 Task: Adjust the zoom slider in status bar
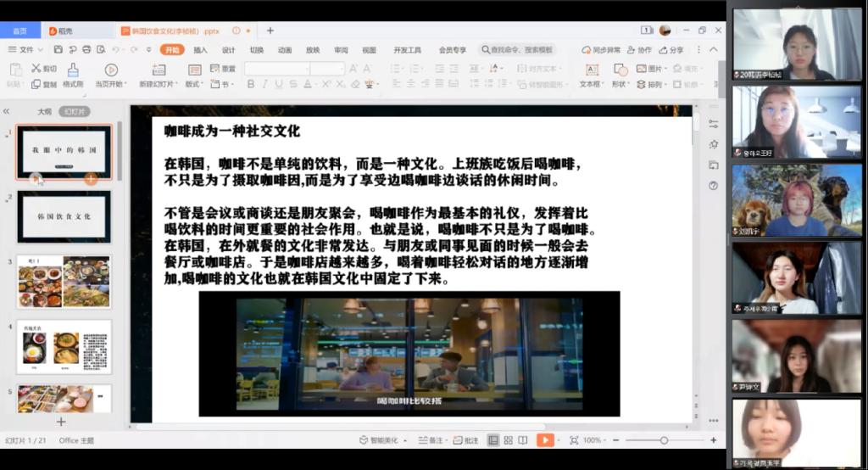664,440
